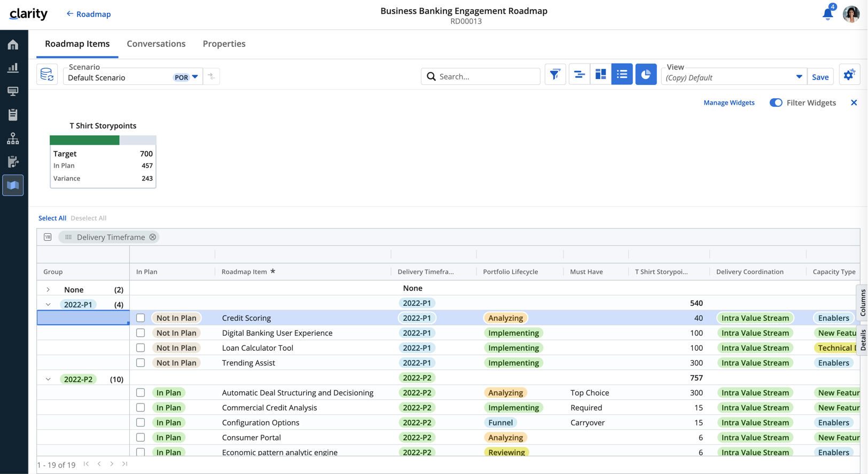This screenshot has height=474, width=868.
Task: Toggle the widgets pie chart icon
Action: (x=646, y=75)
